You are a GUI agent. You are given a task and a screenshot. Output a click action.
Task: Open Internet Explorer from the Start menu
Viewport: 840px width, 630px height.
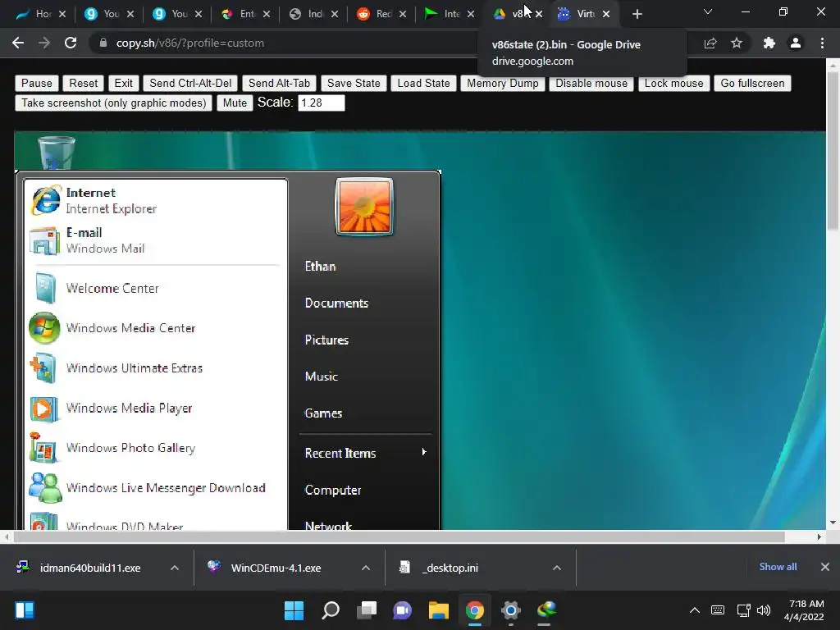[x=46, y=200]
